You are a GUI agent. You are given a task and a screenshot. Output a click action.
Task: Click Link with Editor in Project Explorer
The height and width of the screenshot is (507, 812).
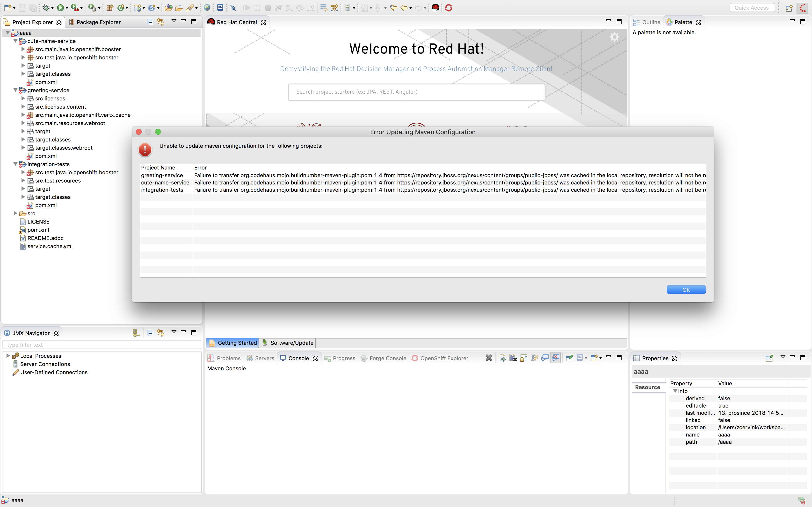(x=161, y=22)
